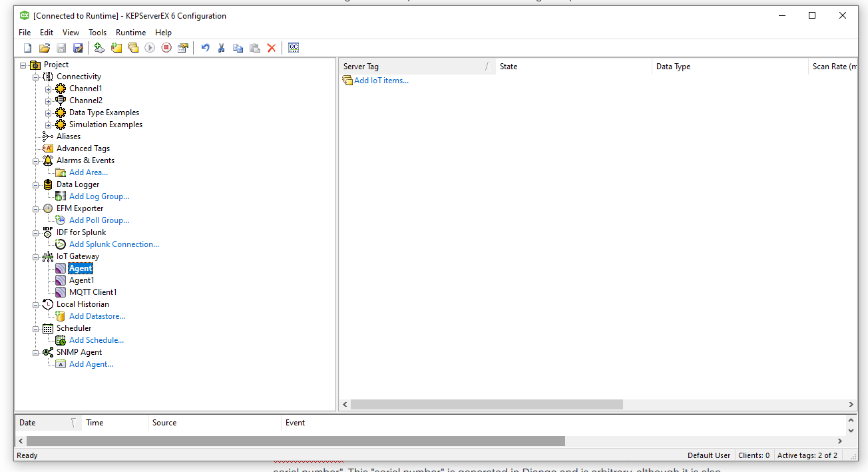Click the Scheduler calendar icon
The height and width of the screenshot is (472, 868).
pos(48,328)
